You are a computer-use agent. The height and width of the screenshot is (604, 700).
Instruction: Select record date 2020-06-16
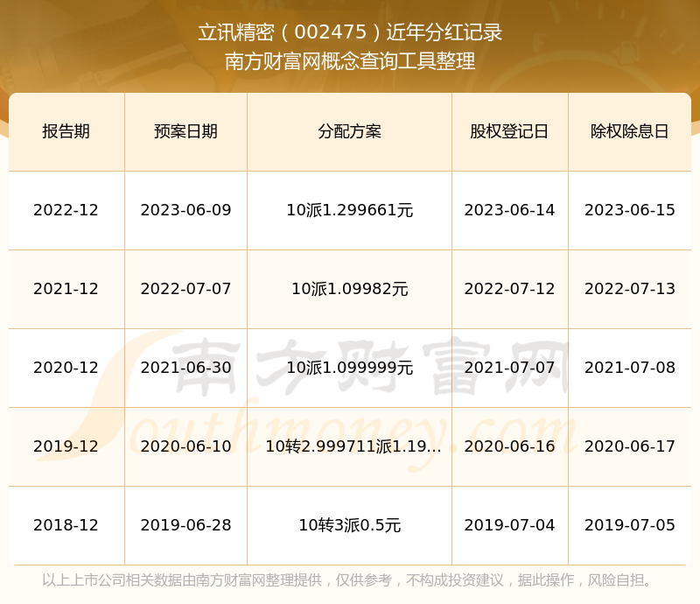(x=509, y=446)
